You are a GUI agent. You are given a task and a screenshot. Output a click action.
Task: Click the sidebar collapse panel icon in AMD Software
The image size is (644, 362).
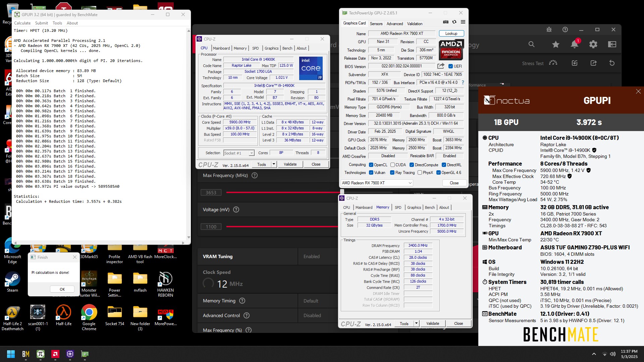pos(612,44)
